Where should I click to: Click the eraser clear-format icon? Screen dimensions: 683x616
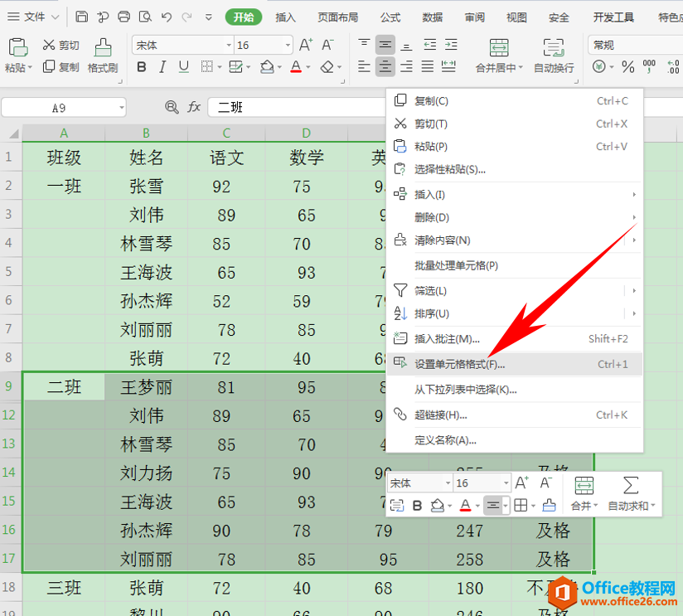tap(327, 67)
